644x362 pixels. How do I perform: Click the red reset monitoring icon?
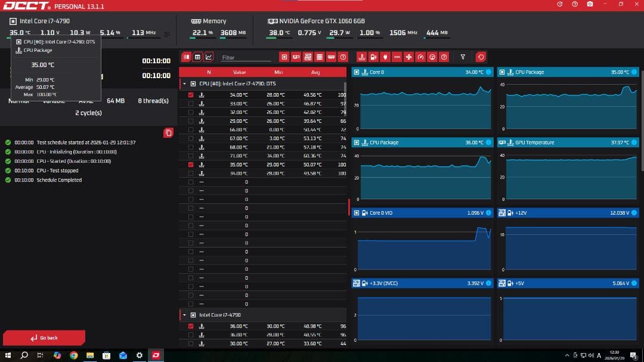click(x=481, y=57)
